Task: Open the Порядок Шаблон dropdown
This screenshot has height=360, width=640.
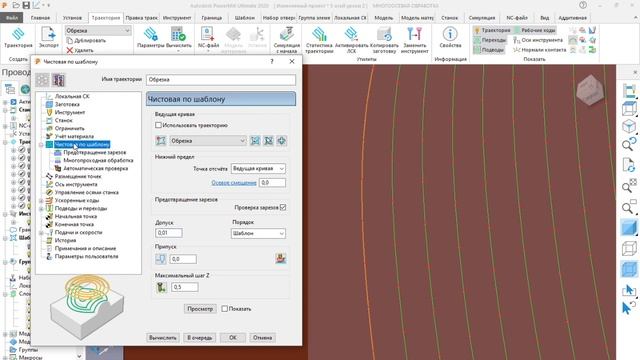Action: coord(281,233)
